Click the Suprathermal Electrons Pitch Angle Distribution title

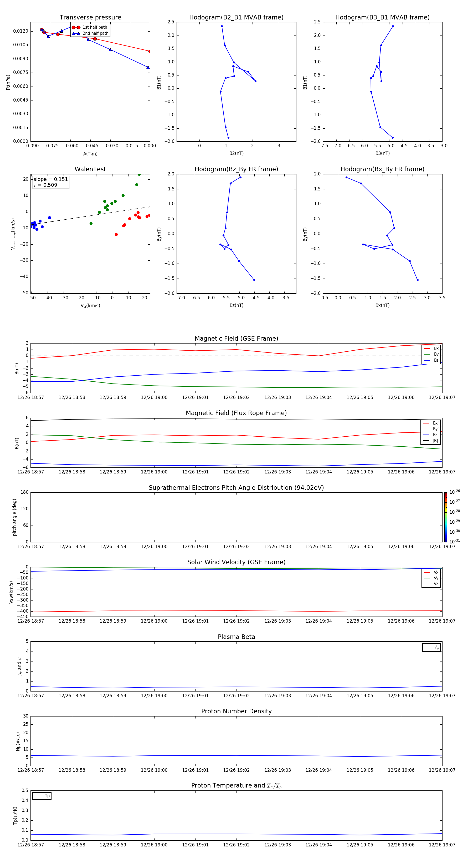click(x=236, y=488)
